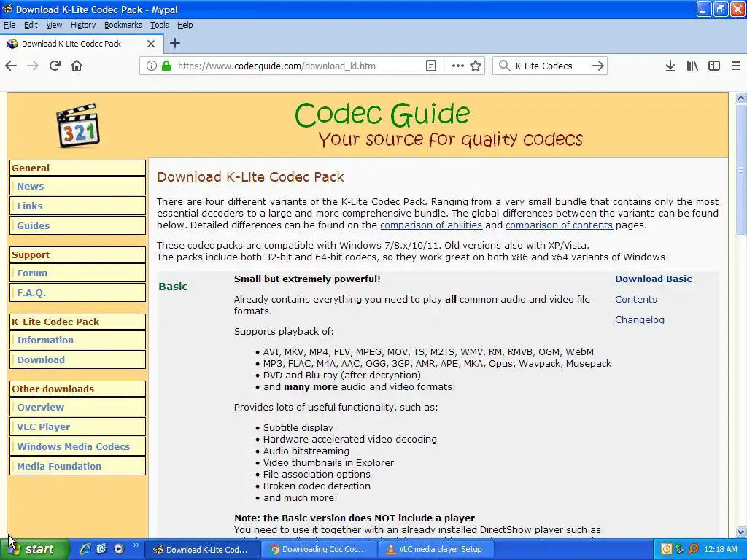Click the yellow system tray icon

tap(667, 549)
